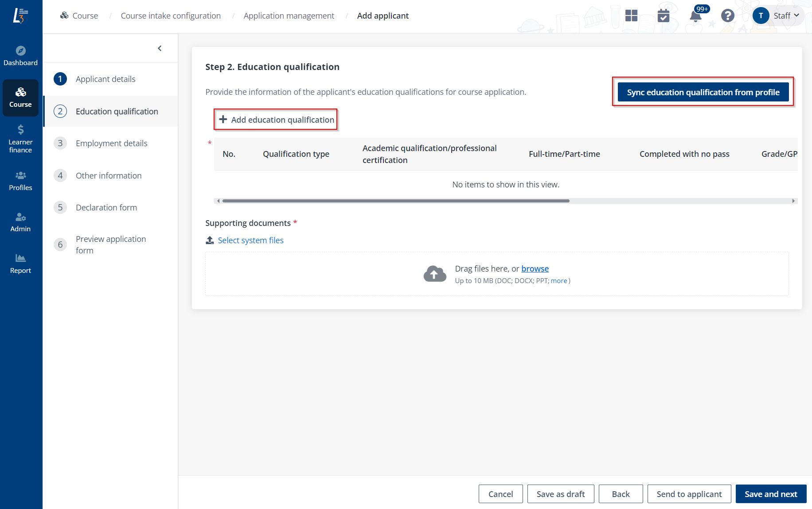Image resolution: width=812 pixels, height=509 pixels.
Task: Click Sync education qualification from profile
Action: (703, 92)
